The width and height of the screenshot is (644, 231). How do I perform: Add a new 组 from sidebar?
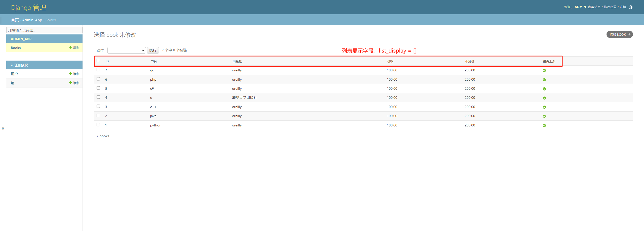74,83
